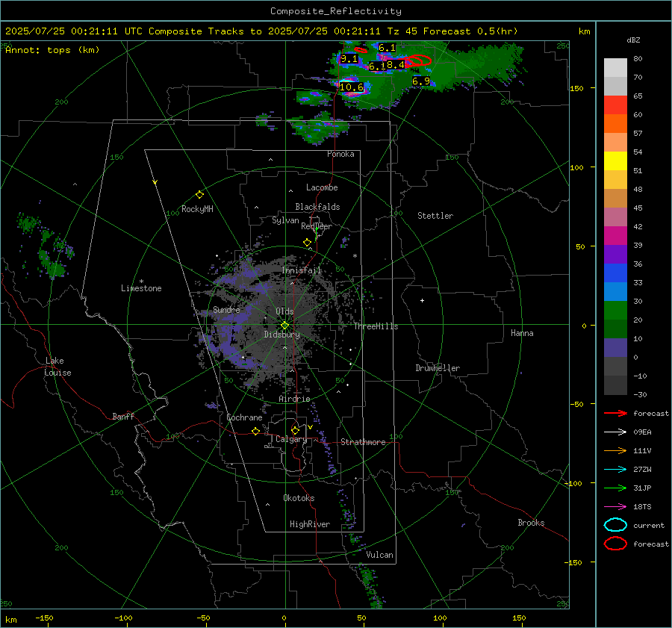Viewport: 672px width, 628px height.
Task: Select the magenta 18TS arrow legend icon
Action: coord(615,507)
